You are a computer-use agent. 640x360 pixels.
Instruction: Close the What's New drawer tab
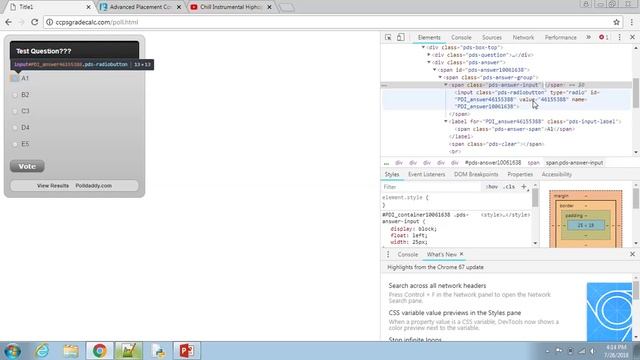coord(462,254)
